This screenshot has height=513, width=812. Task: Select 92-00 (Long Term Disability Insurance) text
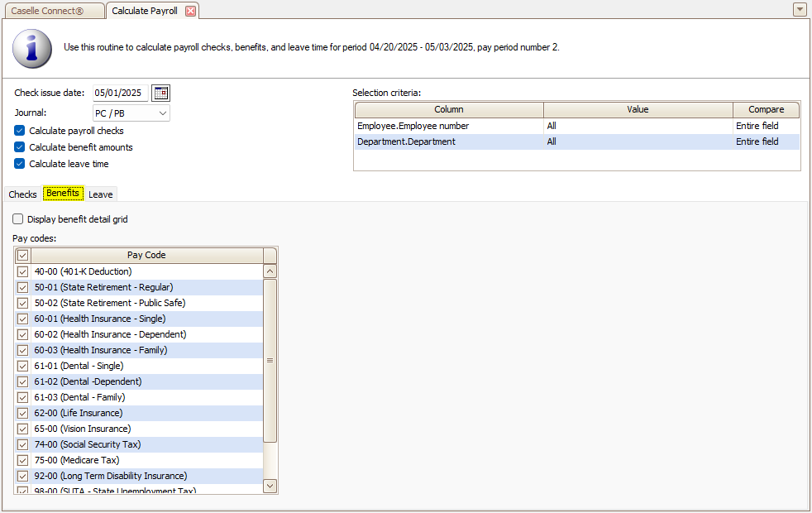[x=111, y=476]
